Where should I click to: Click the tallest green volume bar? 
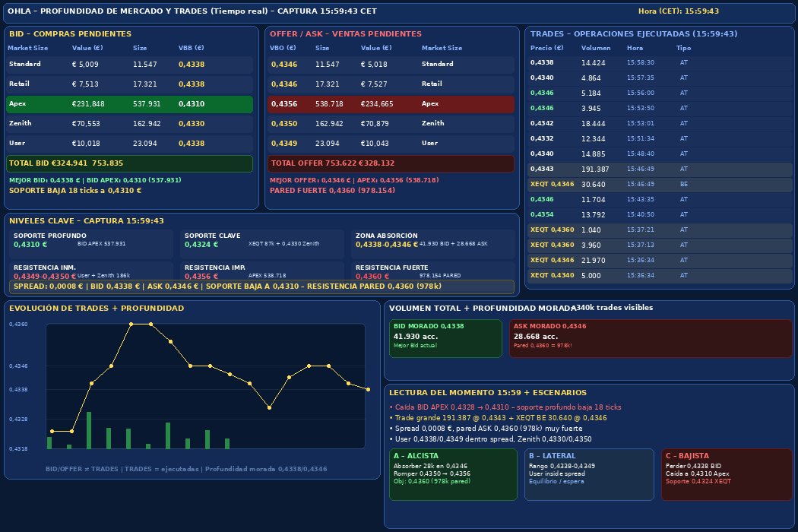(89, 430)
